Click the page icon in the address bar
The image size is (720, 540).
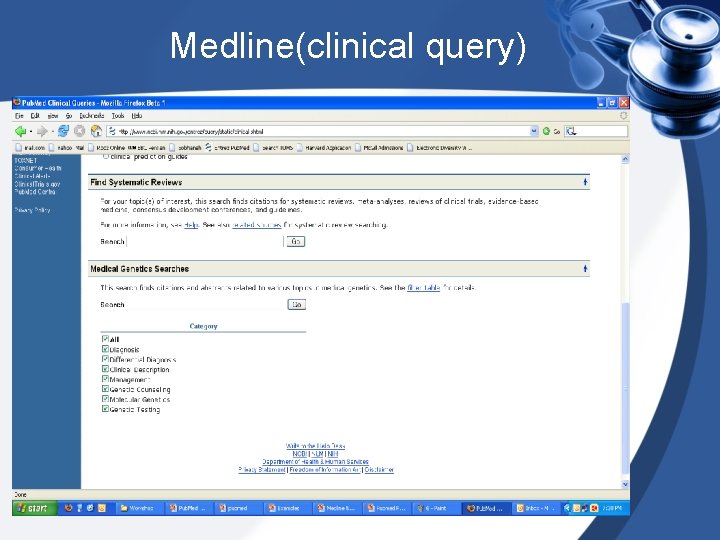click(x=112, y=131)
